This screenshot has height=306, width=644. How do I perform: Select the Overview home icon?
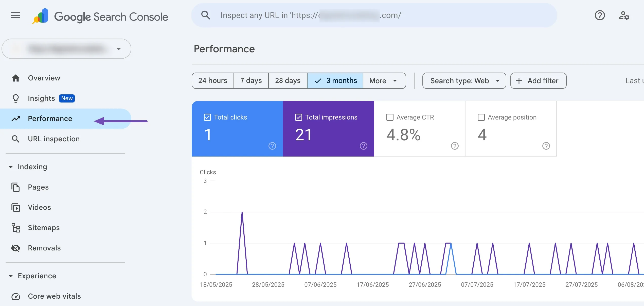(16, 78)
